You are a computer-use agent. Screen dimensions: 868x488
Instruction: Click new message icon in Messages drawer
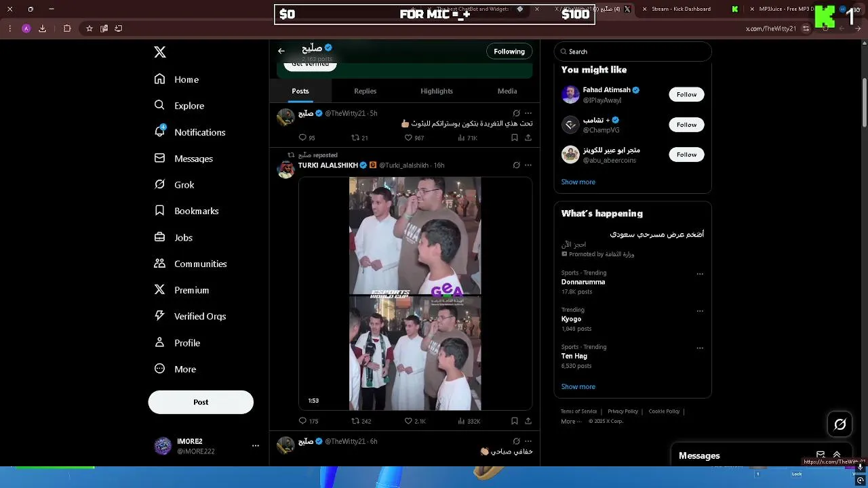821,455
